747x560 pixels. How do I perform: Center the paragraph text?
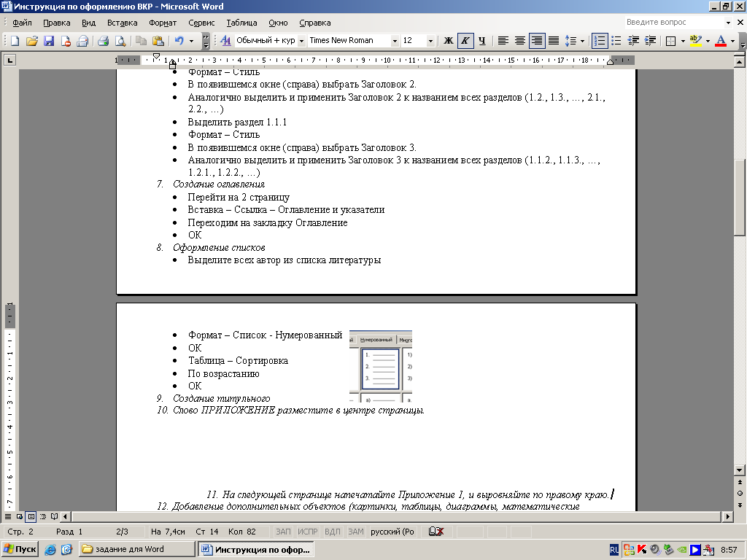coord(519,41)
